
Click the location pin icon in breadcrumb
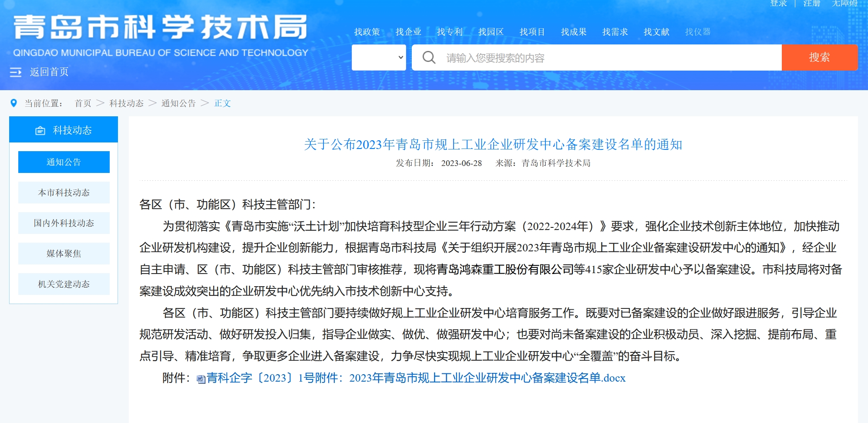[13, 103]
